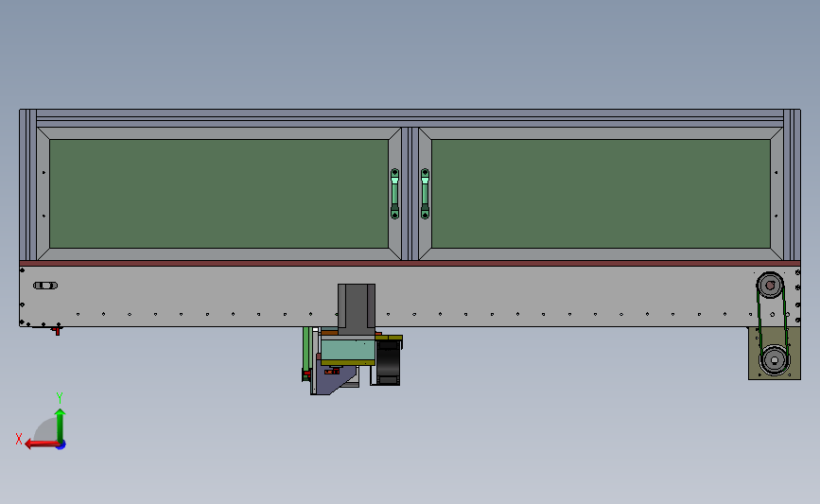Screen dimensions: 820x504
Task: Select the right green glass door panel
Action: tap(601, 194)
